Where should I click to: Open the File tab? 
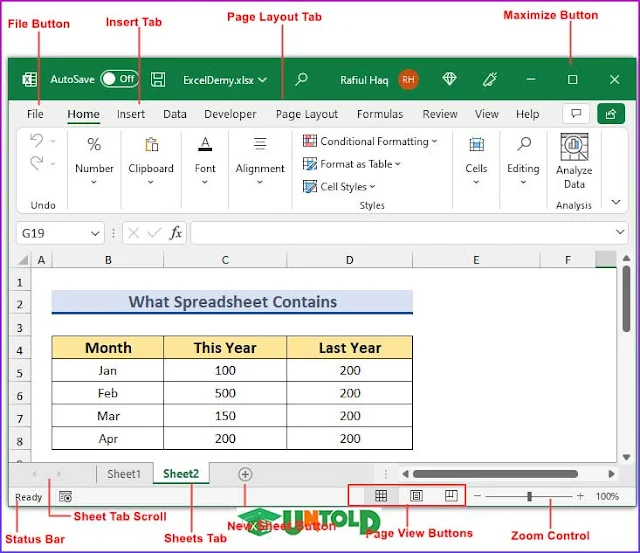tap(35, 114)
